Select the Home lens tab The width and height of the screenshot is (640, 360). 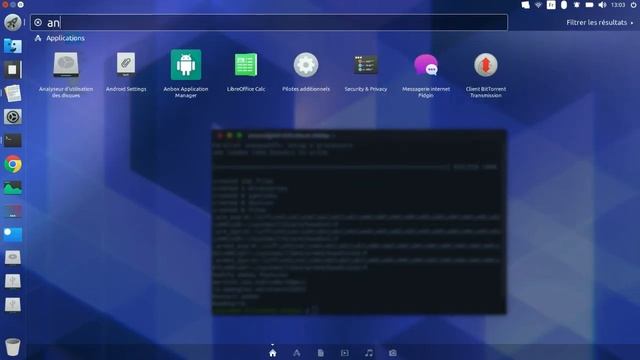(273, 353)
